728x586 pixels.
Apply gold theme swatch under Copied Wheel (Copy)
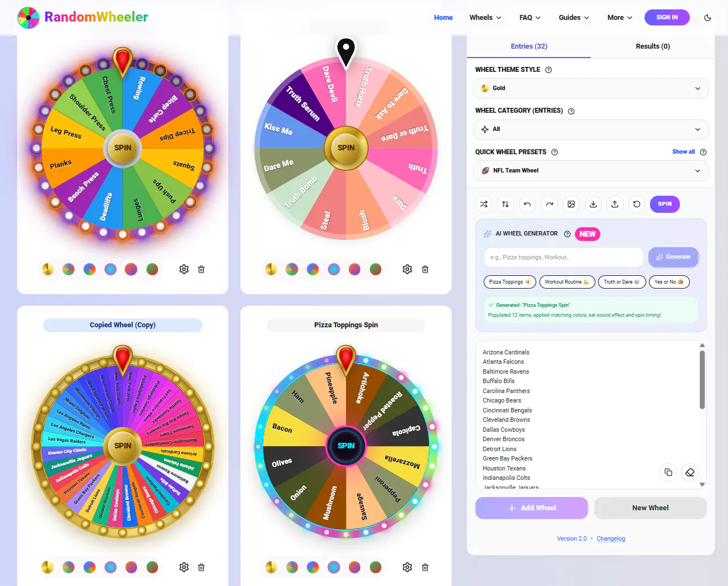coord(48,567)
